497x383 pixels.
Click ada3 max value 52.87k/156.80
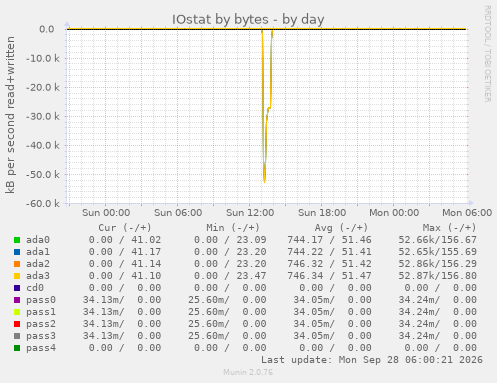coord(438,276)
